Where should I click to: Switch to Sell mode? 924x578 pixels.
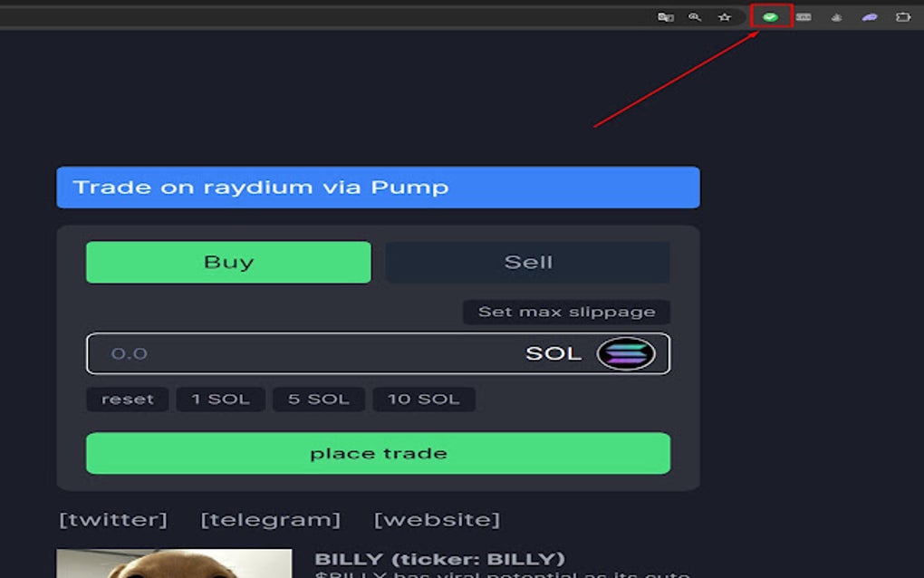528,262
